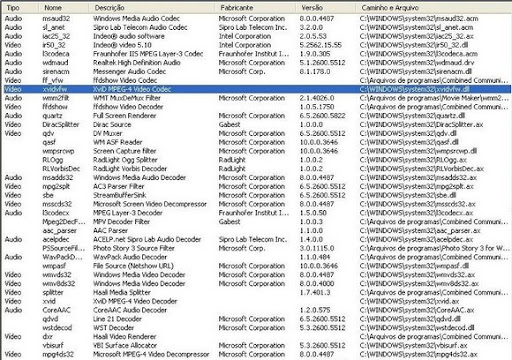This screenshot has height=360, width=512.
Task: Click the Sipro Lab Telecom Audio Codec description
Action: (140, 27)
